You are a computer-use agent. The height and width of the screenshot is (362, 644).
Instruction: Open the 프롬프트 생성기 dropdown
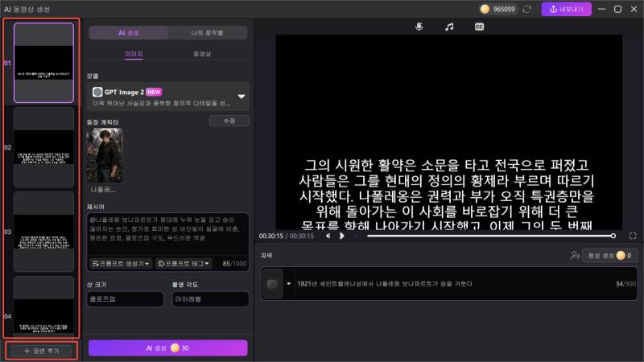(x=120, y=264)
